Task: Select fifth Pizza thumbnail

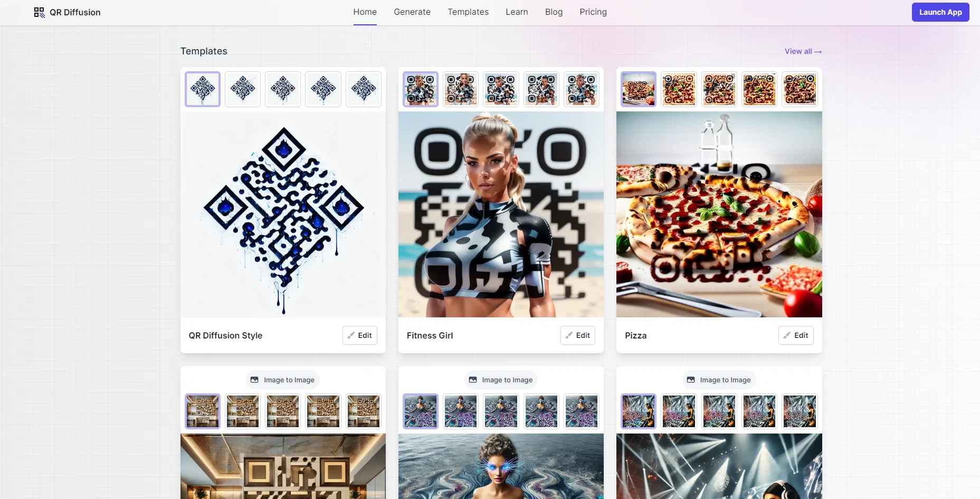Action: 800,89
